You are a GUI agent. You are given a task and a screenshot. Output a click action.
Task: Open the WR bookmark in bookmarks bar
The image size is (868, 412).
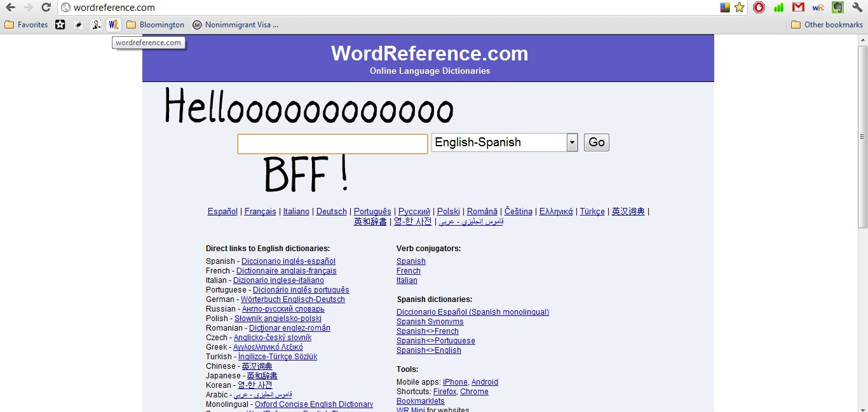tap(114, 25)
